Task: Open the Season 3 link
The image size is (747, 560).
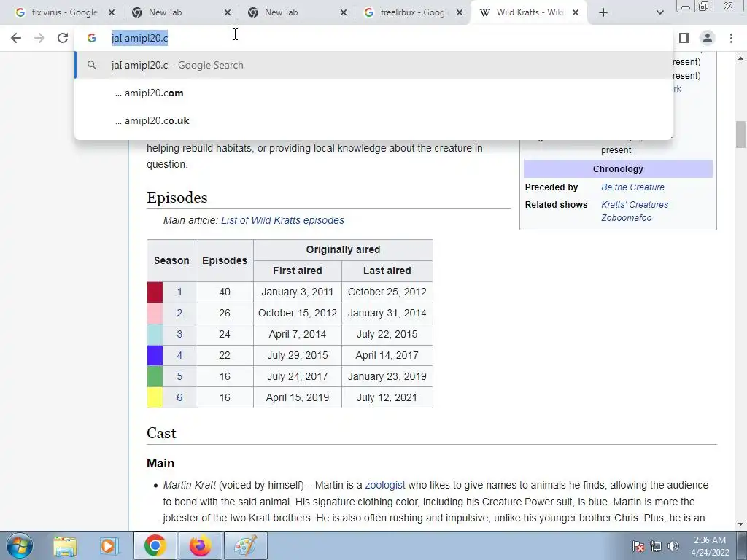Action: tap(179, 334)
